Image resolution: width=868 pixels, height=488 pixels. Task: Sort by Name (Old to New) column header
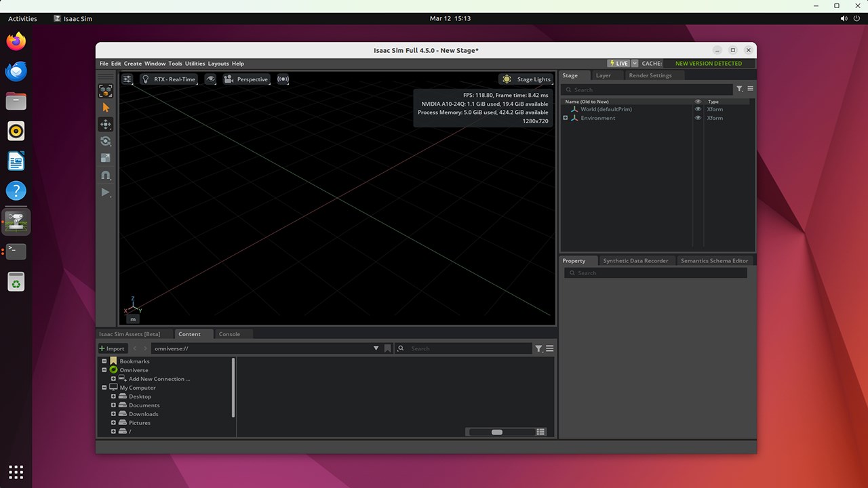(x=587, y=102)
